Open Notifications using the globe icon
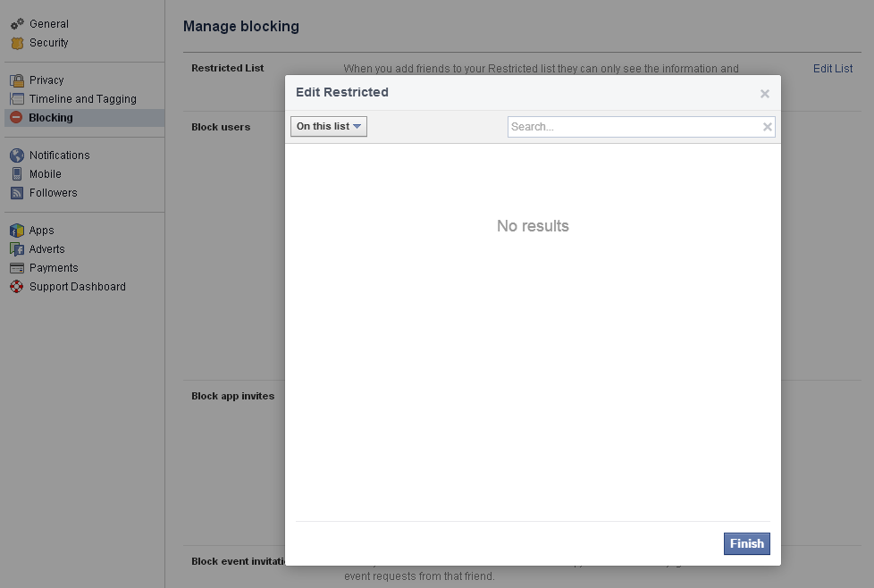The height and width of the screenshot is (588, 874). (x=17, y=155)
